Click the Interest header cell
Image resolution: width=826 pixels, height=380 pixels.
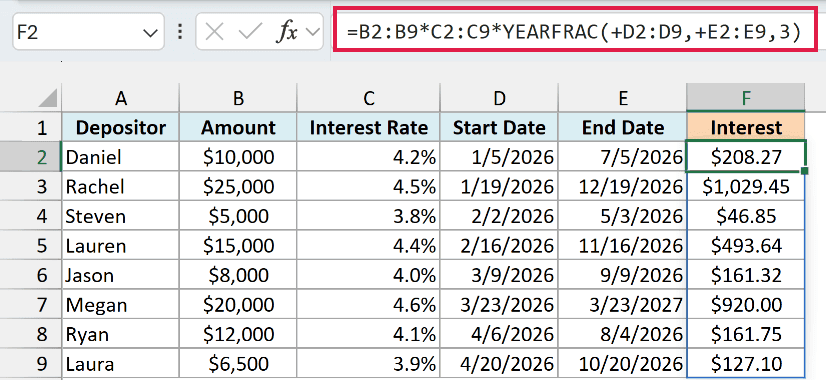pos(745,127)
